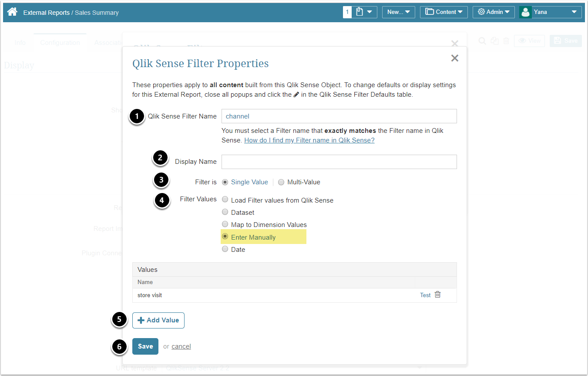Click the duplicate report icon
The height and width of the screenshot is (376, 588).
[494, 41]
